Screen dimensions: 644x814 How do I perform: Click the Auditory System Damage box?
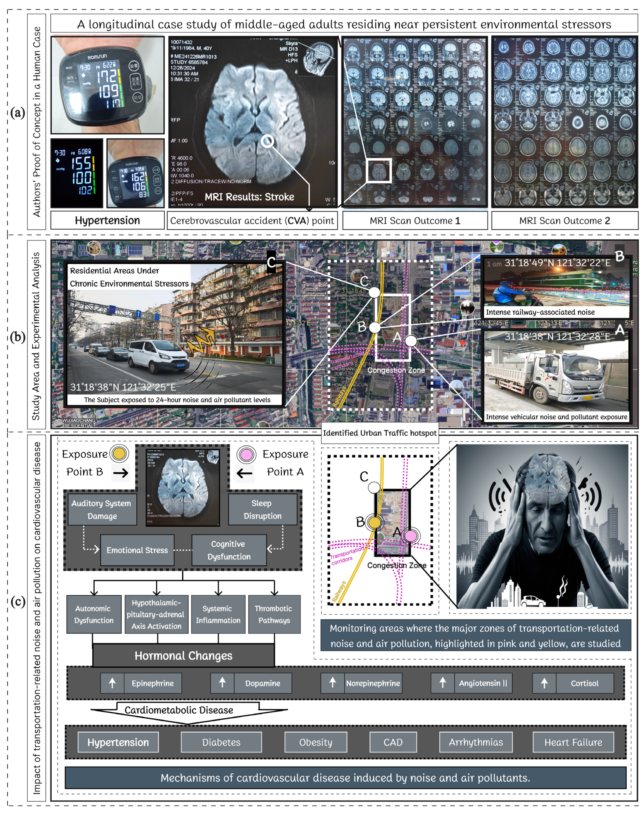[x=102, y=509]
